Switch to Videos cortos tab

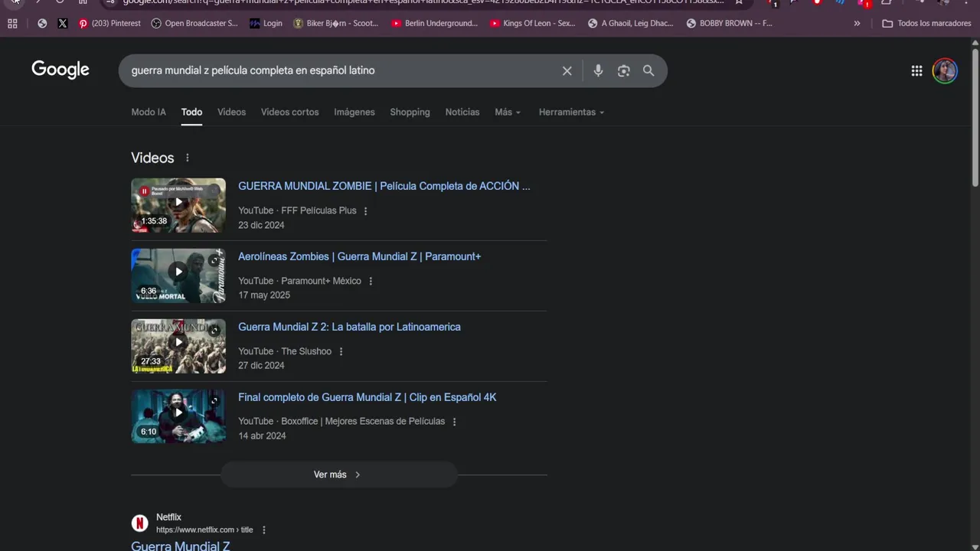tap(289, 112)
